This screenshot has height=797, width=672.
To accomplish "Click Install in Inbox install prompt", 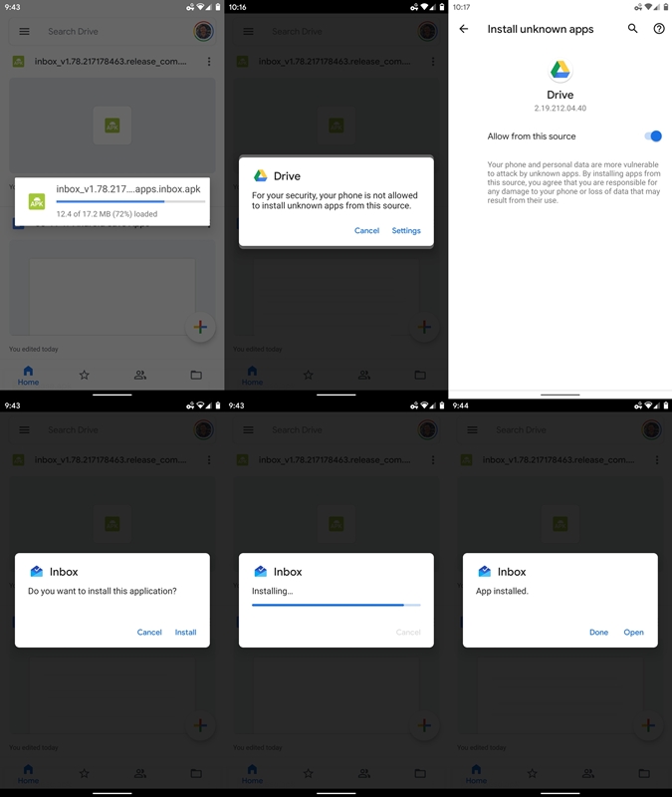I will [185, 633].
